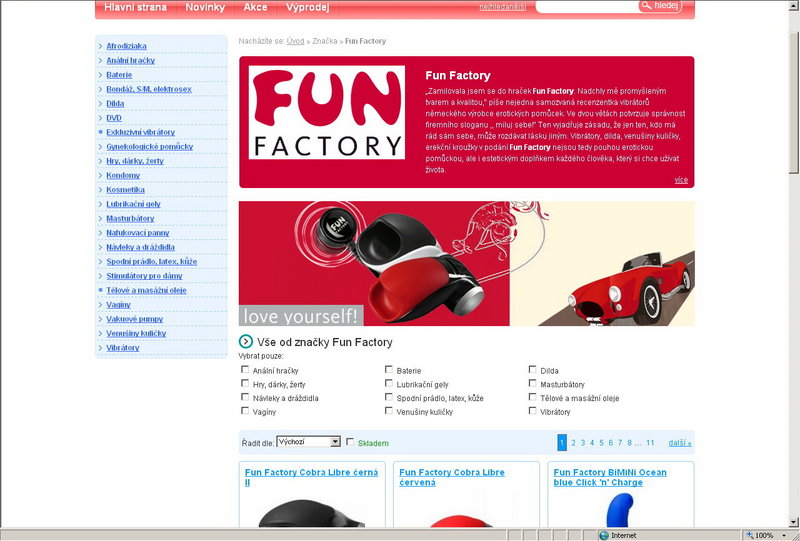Go to the Akce section
800x541 pixels.
tap(255, 7)
